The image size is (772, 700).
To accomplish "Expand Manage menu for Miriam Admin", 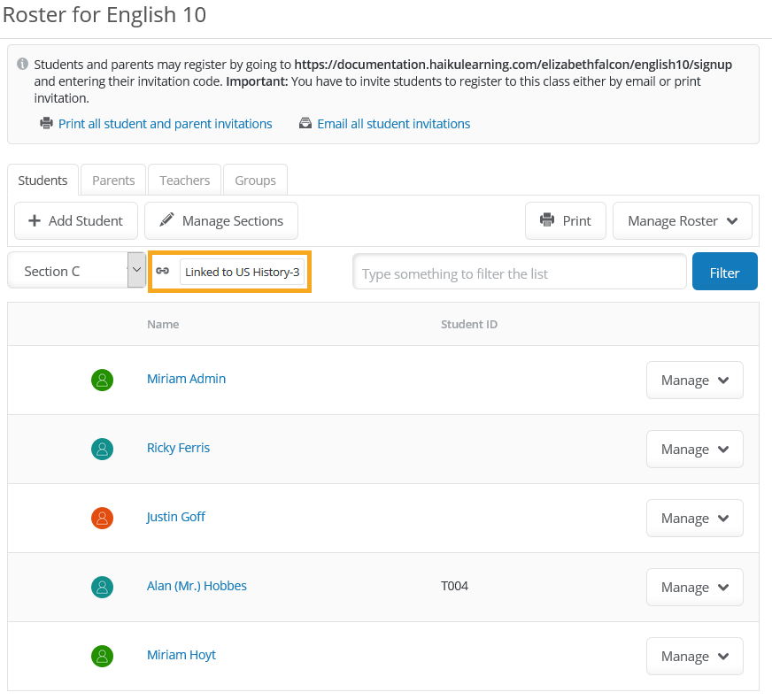I will pyautogui.click(x=694, y=380).
